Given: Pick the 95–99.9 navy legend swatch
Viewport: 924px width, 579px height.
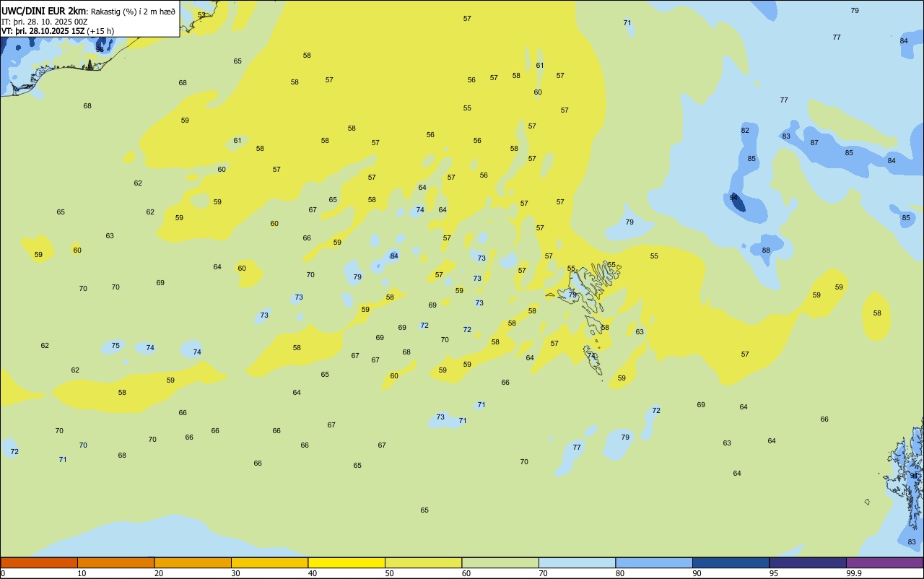Looking at the screenshot, I should tap(808, 562).
